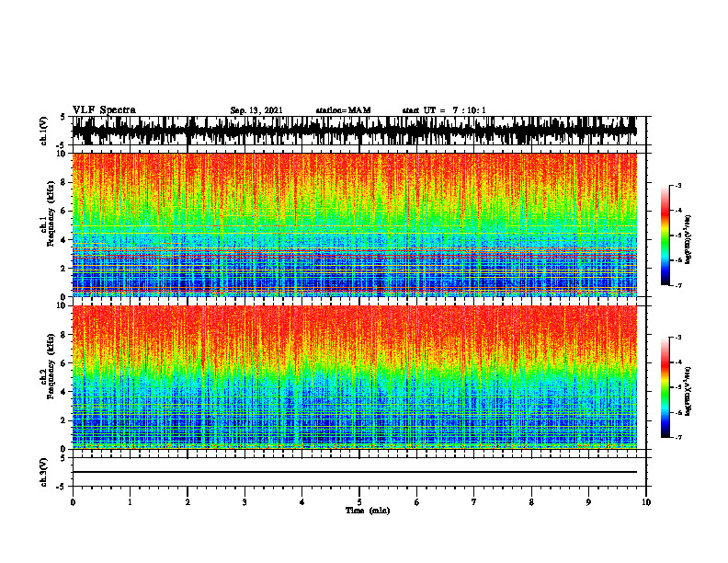The width and height of the screenshot is (728, 563).
Task: Click inside the ch.2 spectrogram panel
Action: 354,377
